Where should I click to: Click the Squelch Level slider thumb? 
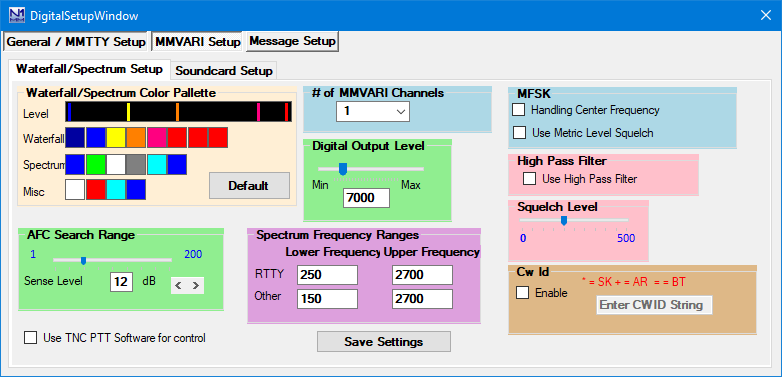coord(564,220)
